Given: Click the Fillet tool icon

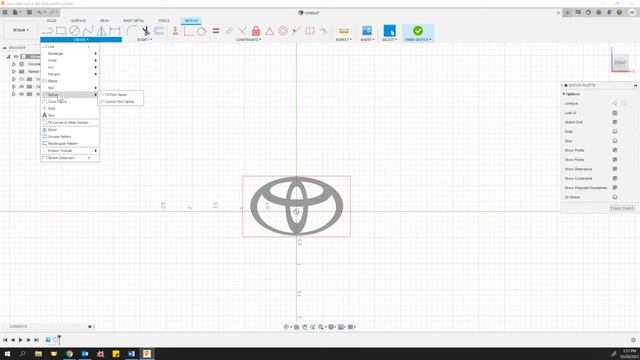Looking at the screenshot, I should click(131, 31).
